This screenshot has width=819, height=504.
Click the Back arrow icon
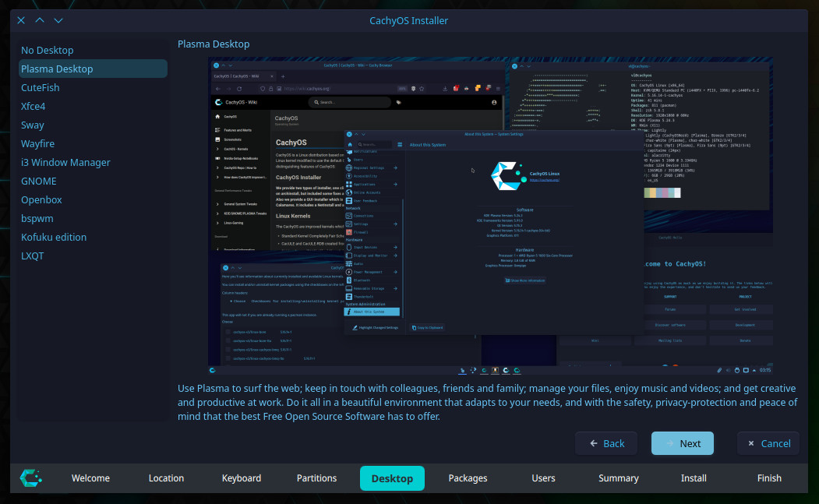(594, 443)
